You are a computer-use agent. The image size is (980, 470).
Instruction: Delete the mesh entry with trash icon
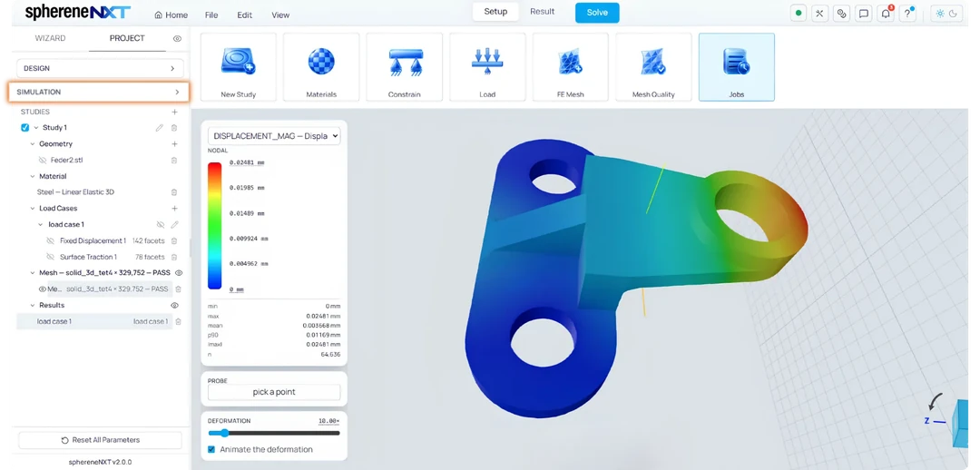(x=178, y=289)
